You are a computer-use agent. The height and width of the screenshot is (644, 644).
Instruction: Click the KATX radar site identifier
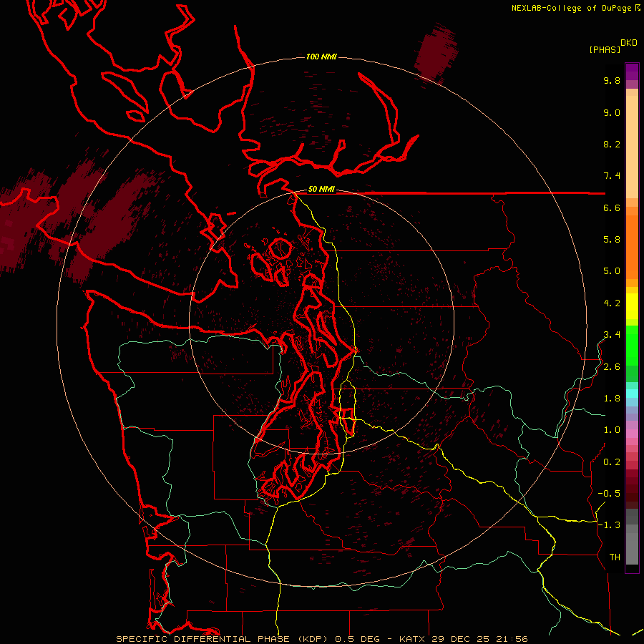(x=413, y=639)
